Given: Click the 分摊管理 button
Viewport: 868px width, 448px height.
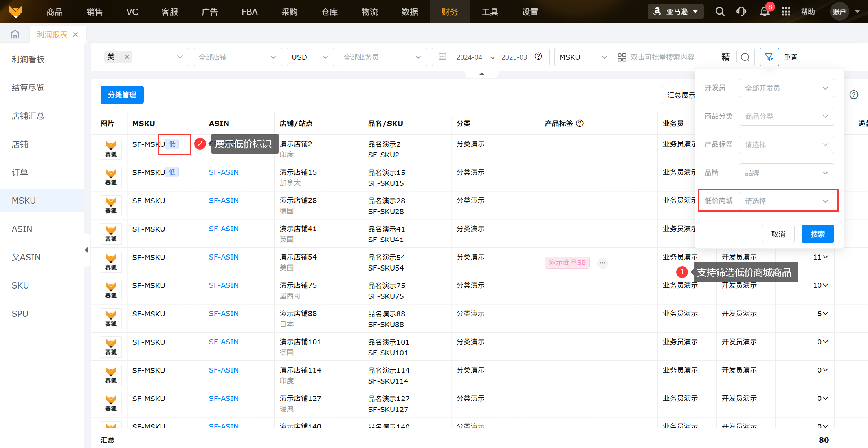Looking at the screenshot, I should point(122,95).
